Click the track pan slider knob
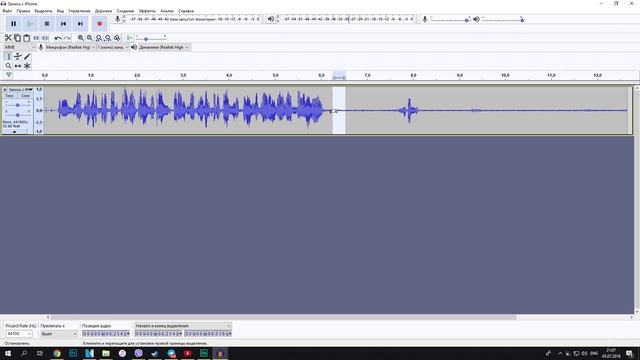Viewport: 640px width, 360px height. (x=18, y=115)
